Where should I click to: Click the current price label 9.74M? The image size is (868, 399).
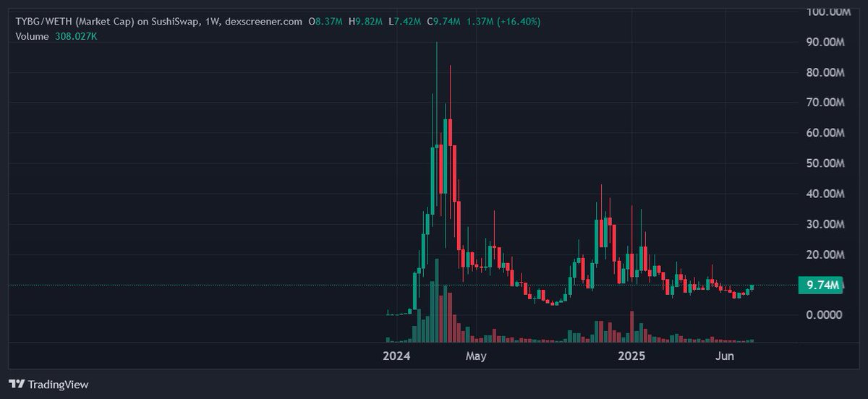coord(820,286)
